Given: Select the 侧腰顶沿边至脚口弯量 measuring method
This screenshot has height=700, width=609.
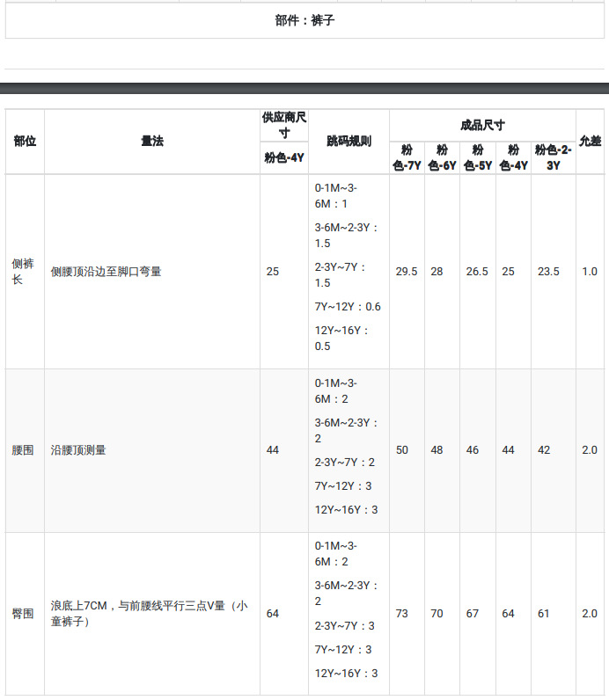Looking at the screenshot, I should pos(106,272).
